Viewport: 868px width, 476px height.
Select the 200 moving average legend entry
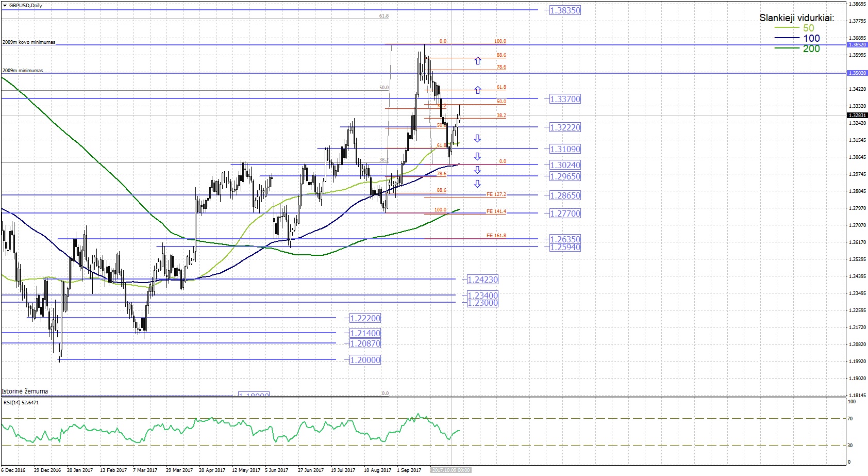click(797, 48)
